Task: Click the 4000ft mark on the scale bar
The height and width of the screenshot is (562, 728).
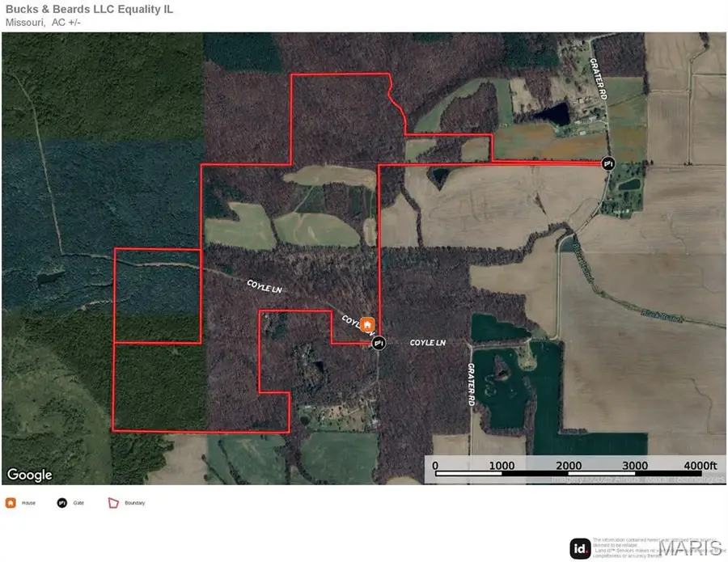Action: (x=699, y=466)
